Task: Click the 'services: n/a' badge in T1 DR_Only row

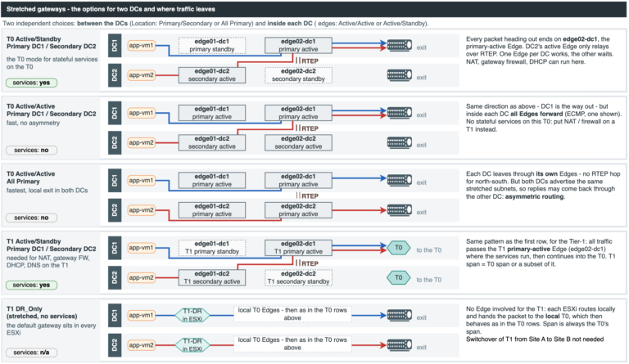Action: [31, 353]
